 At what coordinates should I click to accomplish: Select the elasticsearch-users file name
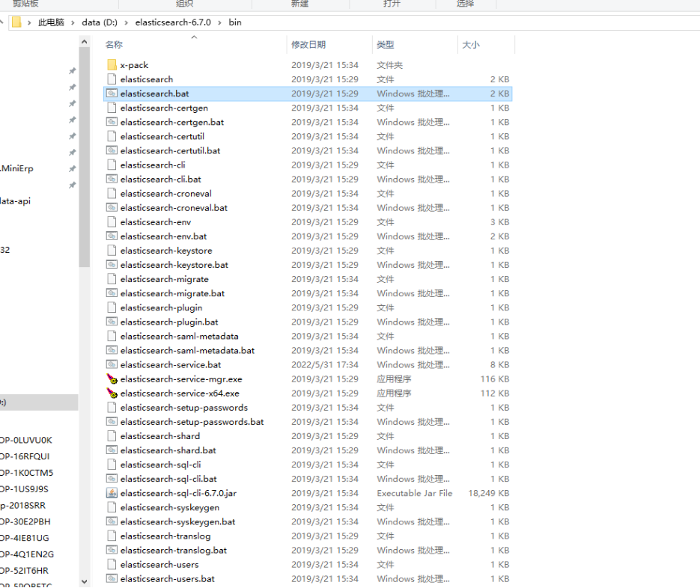point(159,565)
